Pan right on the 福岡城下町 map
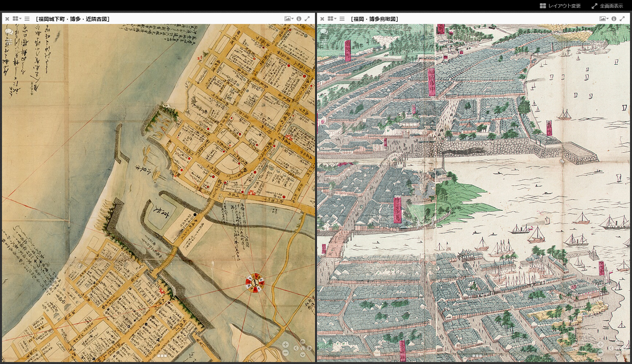632x364 pixels. tap(309, 348)
